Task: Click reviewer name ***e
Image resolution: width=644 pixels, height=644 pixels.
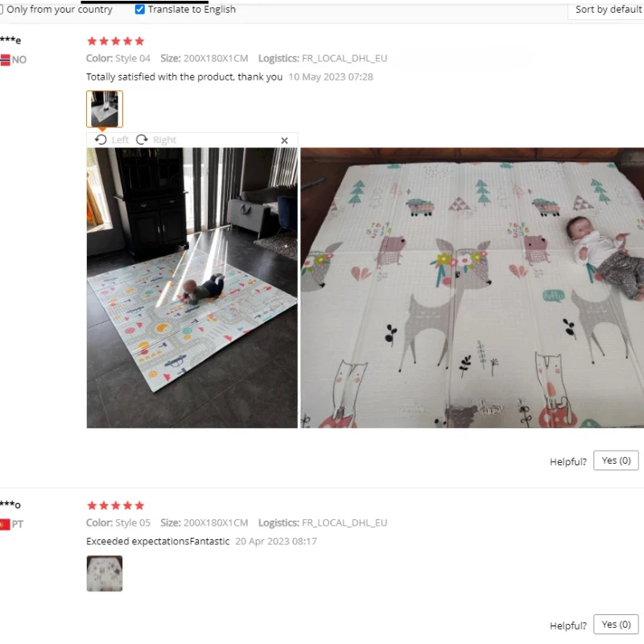Action: pyautogui.click(x=10, y=40)
